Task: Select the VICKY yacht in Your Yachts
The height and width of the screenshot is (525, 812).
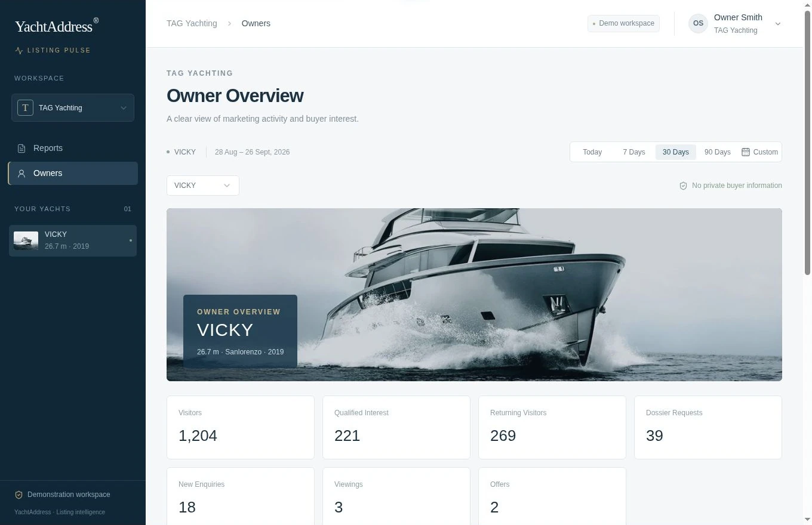Action: (73, 240)
